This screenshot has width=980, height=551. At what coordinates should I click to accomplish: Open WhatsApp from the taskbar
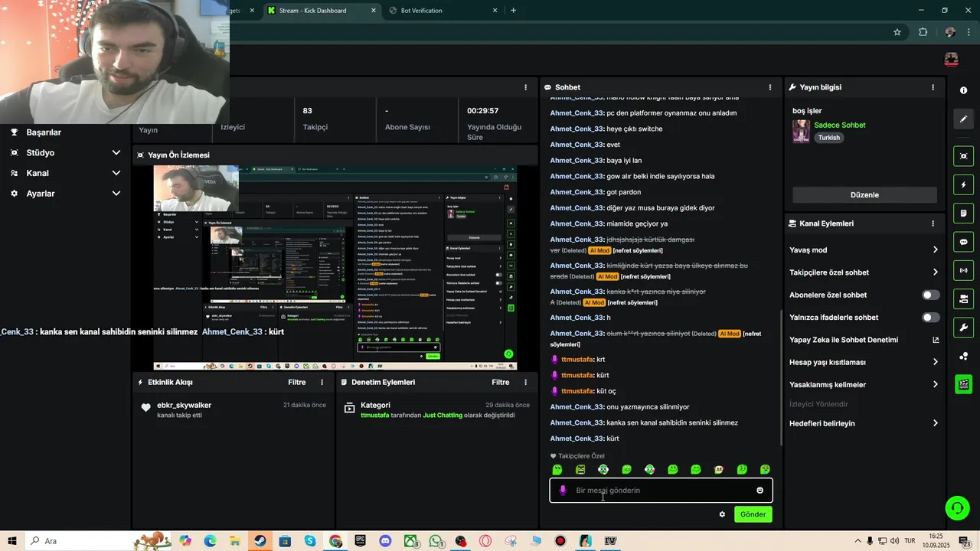[x=436, y=541]
